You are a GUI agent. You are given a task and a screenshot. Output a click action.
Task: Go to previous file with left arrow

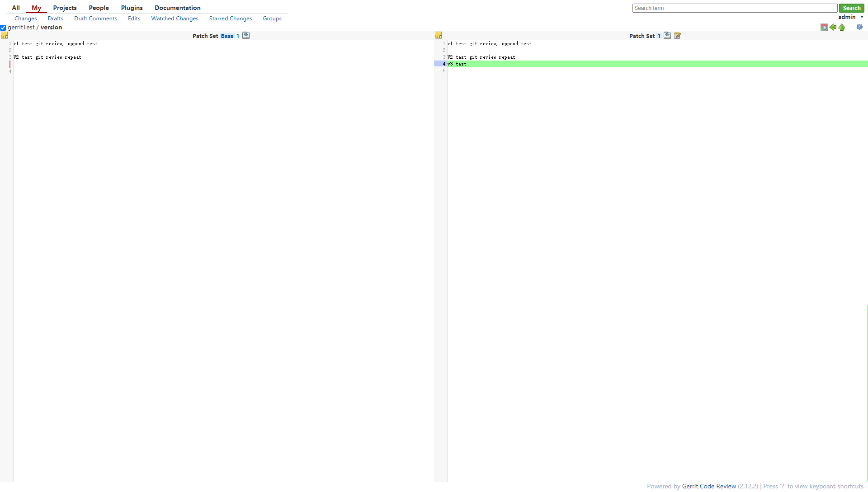[833, 28]
